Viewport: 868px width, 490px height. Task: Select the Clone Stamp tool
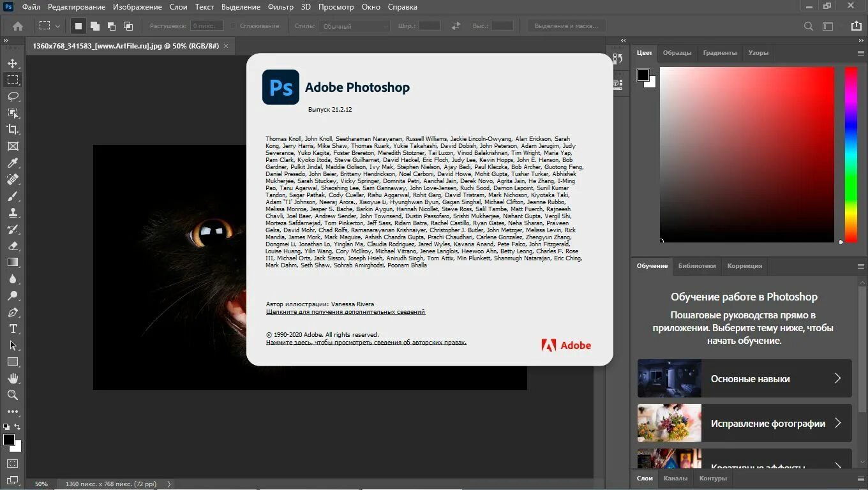pos(13,212)
